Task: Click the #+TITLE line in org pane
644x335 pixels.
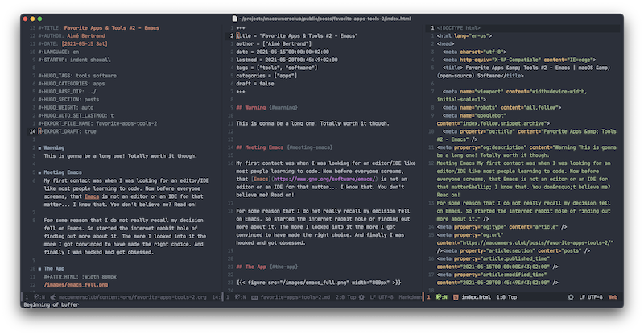Action: pos(98,28)
